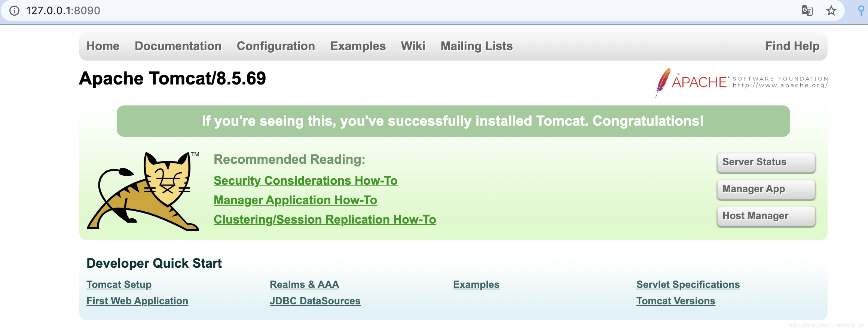The image size is (868, 332).
Task: Select Examples in the top nav bar
Action: tap(358, 46)
